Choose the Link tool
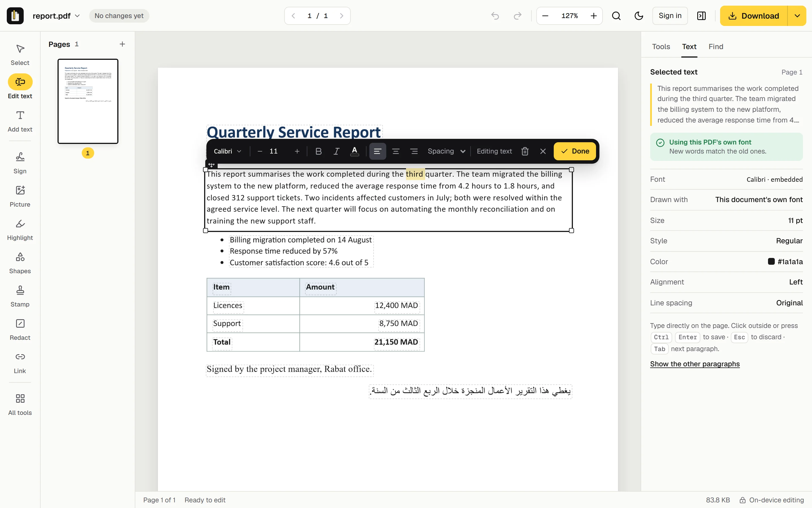This screenshot has width=812, height=508. click(x=20, y=363)
